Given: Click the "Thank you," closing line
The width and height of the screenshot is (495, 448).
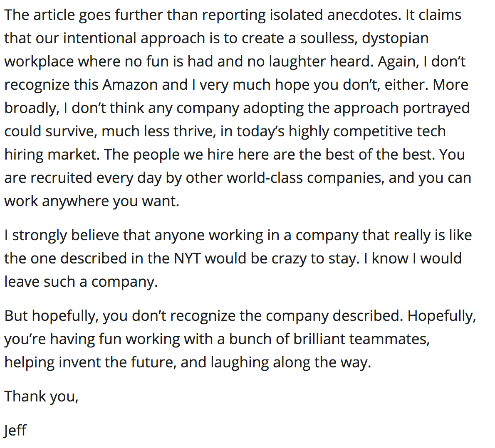Looking at the screenshot, I should [x=41, y=396].
